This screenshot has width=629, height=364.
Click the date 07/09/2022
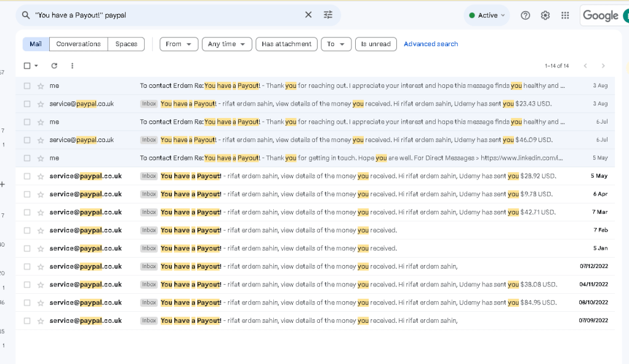(x=593, y=321)
